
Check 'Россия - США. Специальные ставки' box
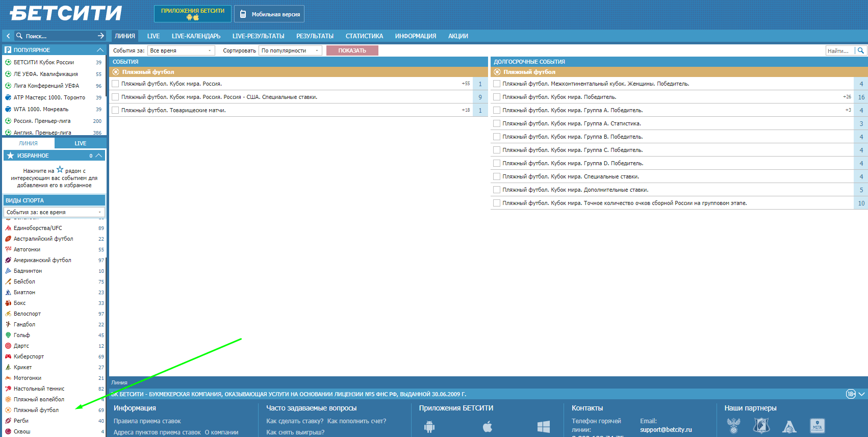pos(115,97)
